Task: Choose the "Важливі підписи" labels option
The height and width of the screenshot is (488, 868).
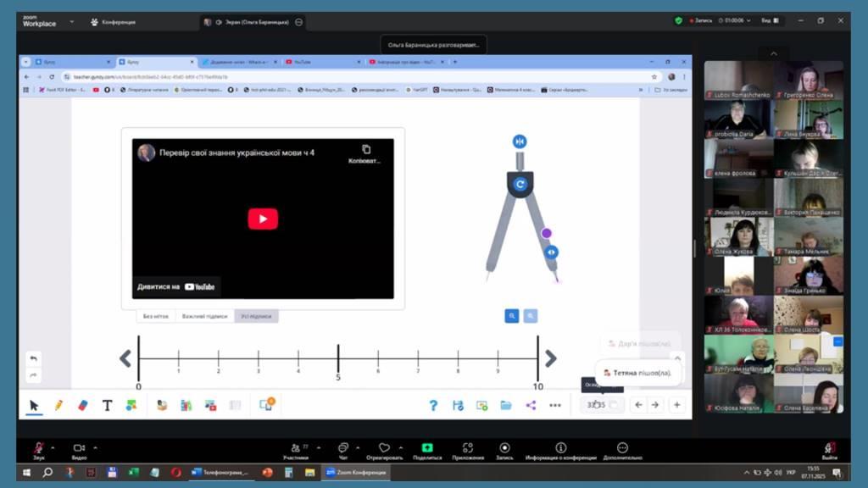Action: coord(204,316)
